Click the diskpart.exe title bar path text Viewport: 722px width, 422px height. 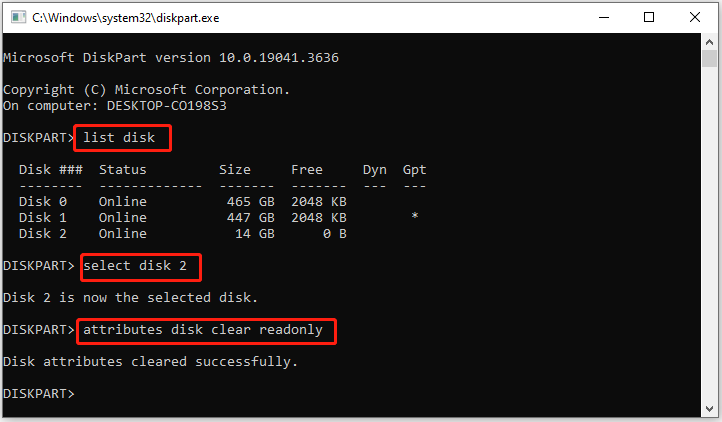126,17
